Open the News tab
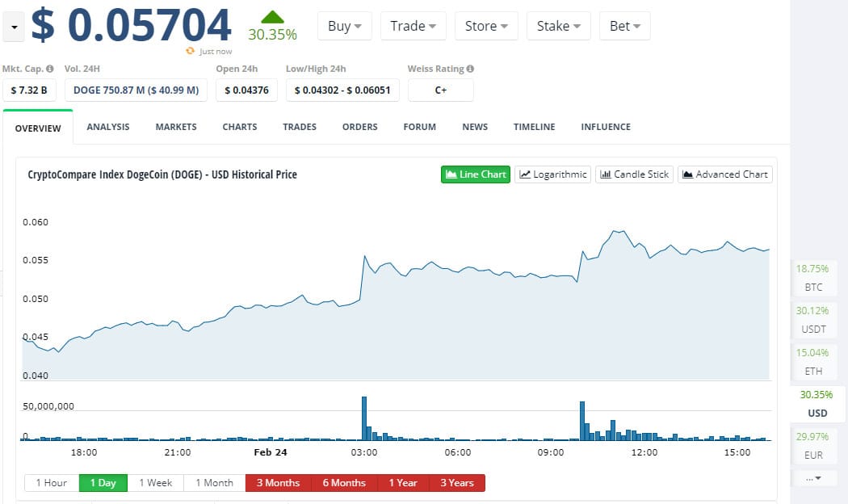Screen dimensions: 848x504 click(475, 127)
